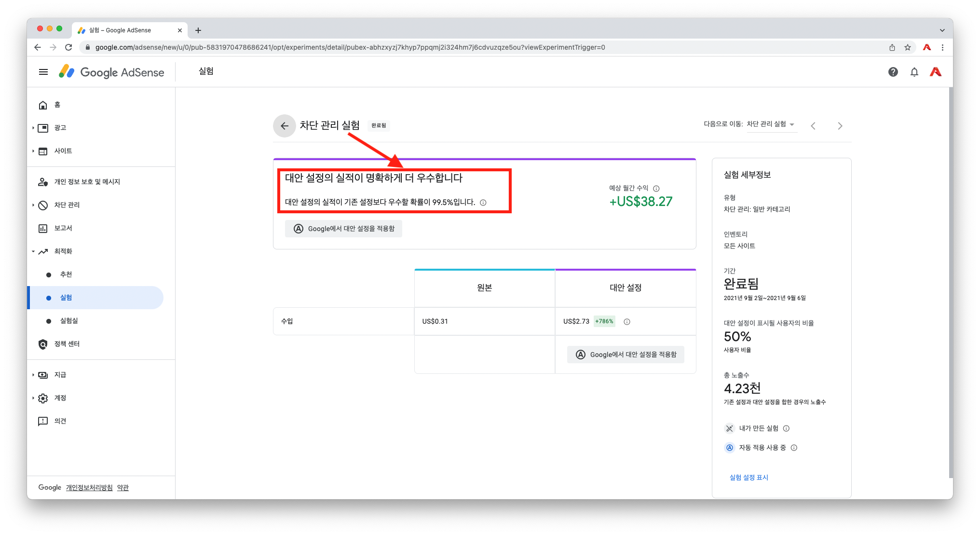
Task: Collapse the 최적화 sidebar section
Action: pos(33,251)
